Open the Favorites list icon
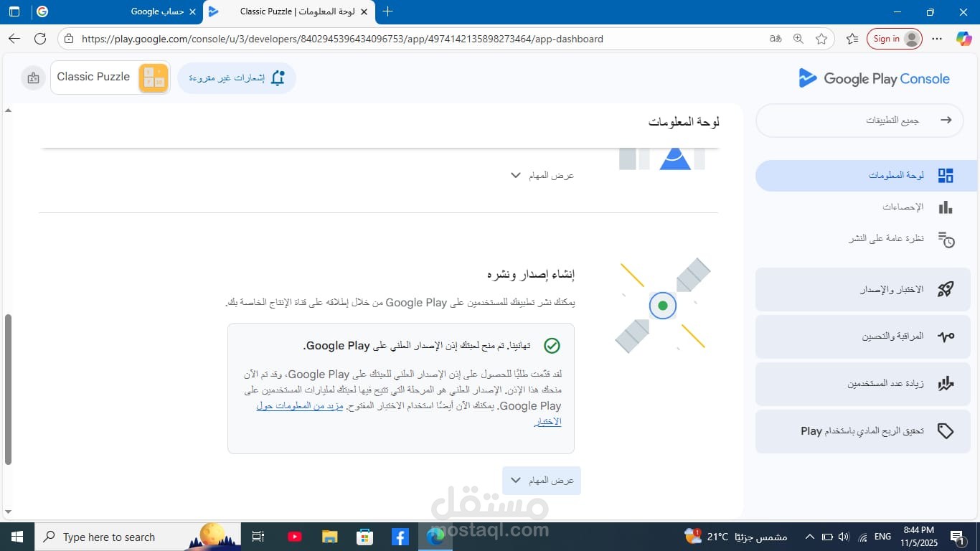980x551 pixels. [x=852, y=39]
